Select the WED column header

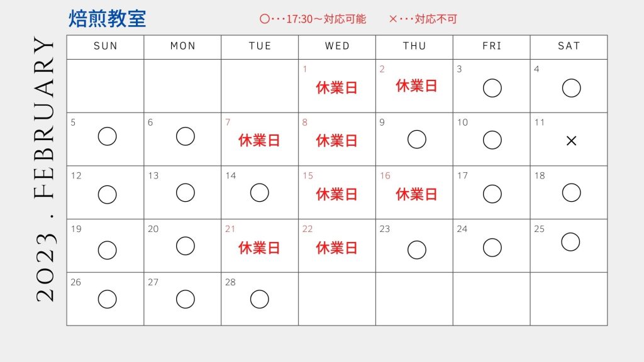(x=337, y=46)
